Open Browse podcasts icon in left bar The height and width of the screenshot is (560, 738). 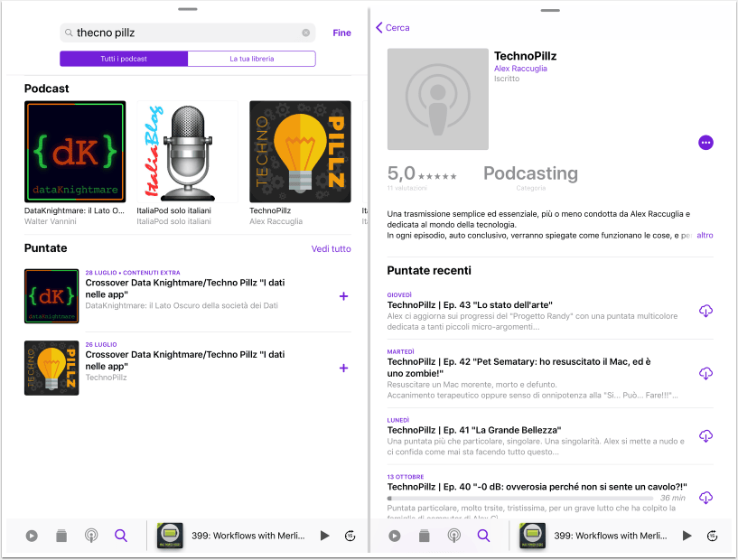click(x=91, y=536)
